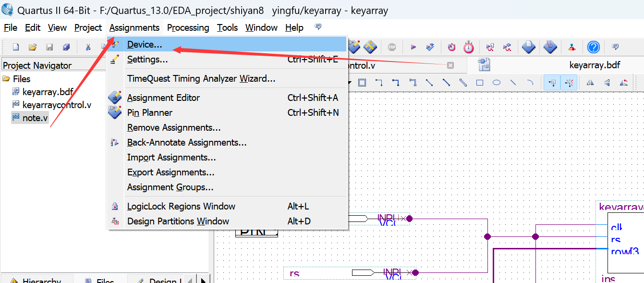
Task: Click the blue chip with document icon
Action: click(529, 47)
